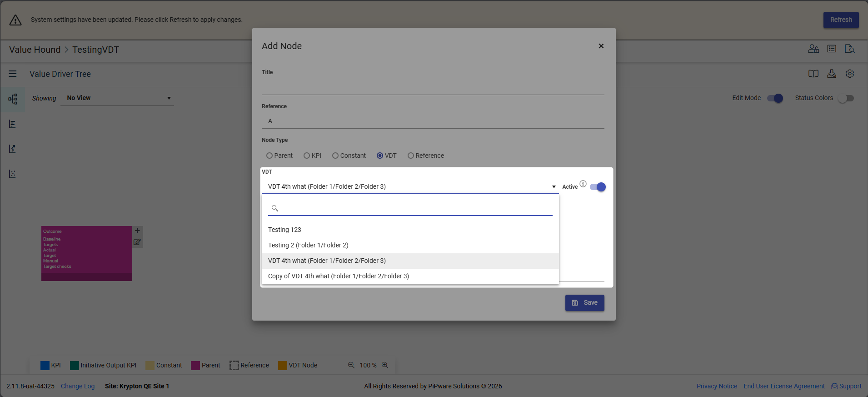Turn off the Active toggle
Viewport: 868px width, 397px height.
click(x=598, y=187)
